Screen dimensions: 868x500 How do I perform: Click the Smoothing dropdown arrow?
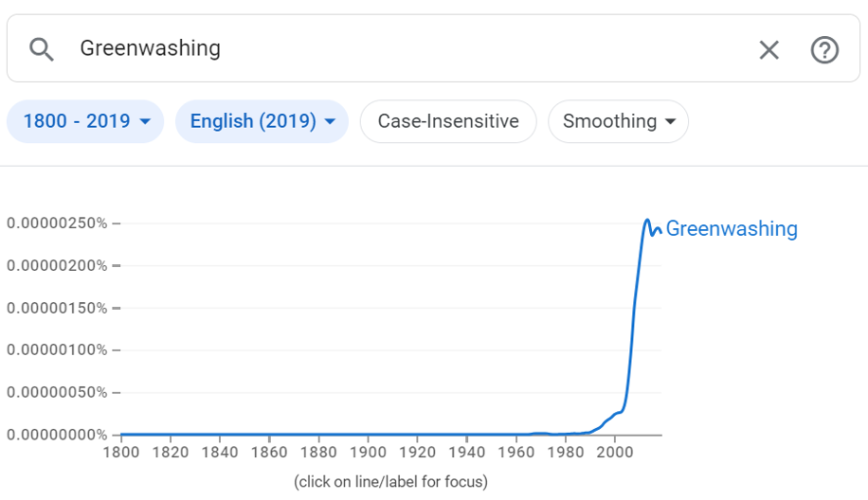tap(670, 121)
